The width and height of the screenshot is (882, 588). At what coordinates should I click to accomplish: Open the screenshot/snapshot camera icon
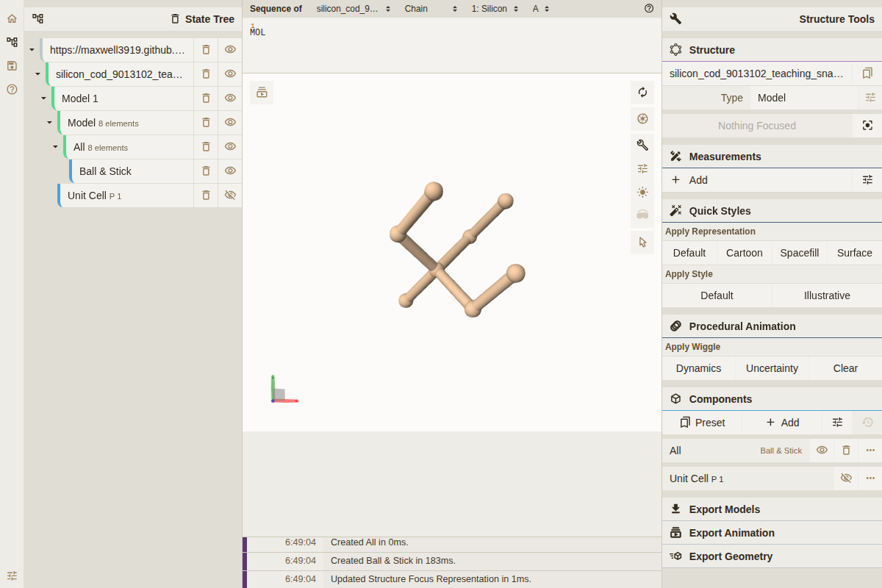point(642,118)
